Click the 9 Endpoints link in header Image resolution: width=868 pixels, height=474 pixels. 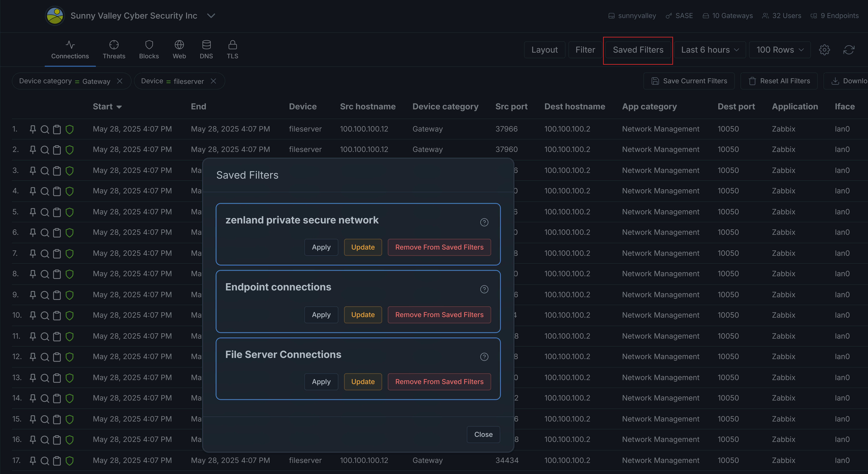pyautogui.click(x=835, y=16)
